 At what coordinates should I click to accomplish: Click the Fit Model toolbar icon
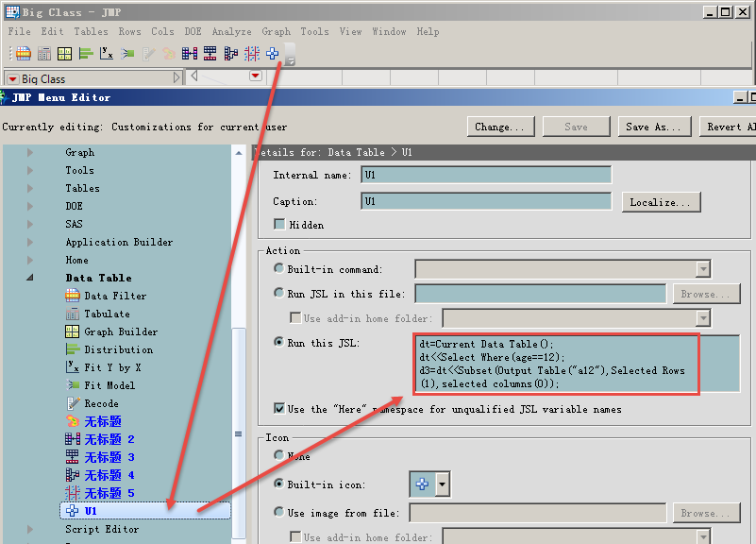(127, 54)
